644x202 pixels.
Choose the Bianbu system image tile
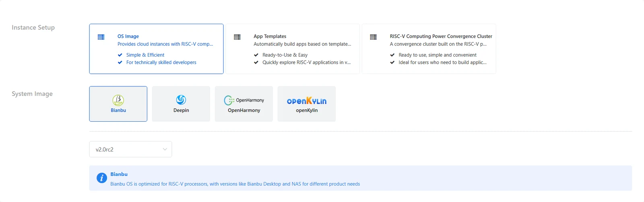118,104
